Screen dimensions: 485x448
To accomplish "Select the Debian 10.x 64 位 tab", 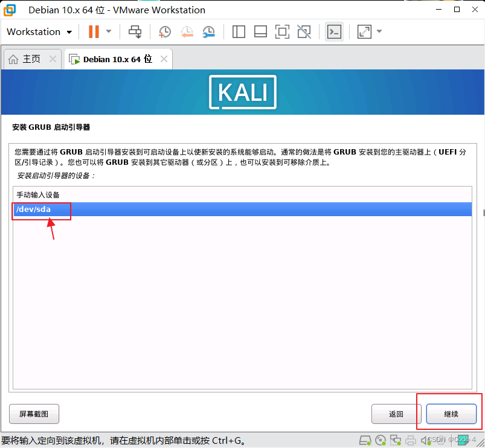I will [115, 59].
